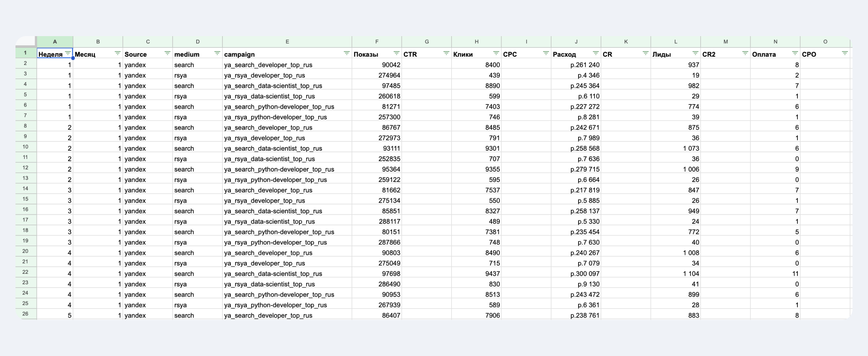Select column A header
The height and width of the screenshot is (356, 868).
click(x=55, y=42)
